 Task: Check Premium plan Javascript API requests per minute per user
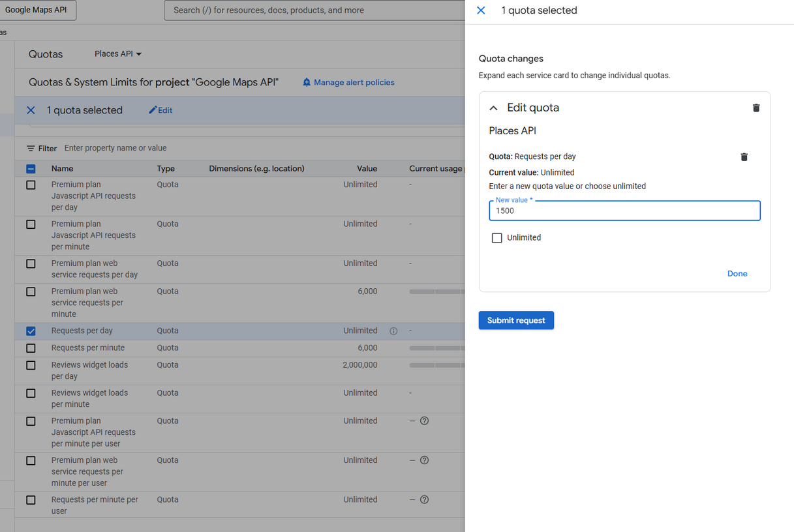[31, 421]
